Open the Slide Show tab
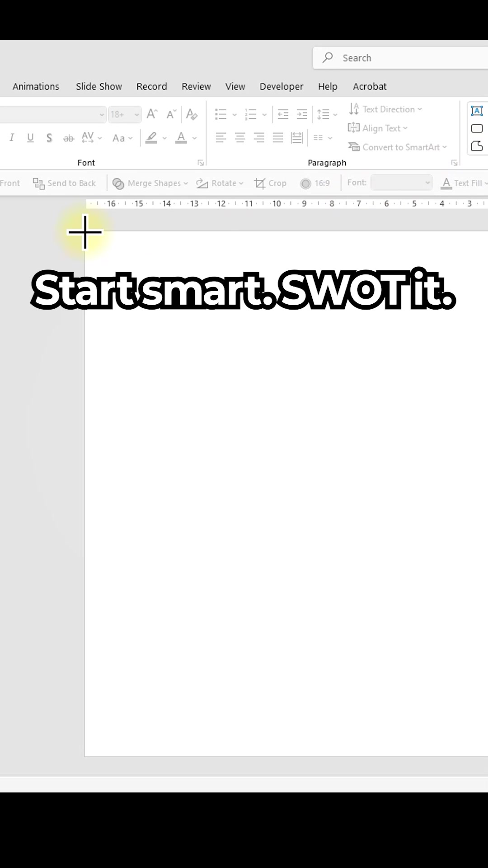The width and height of the screenshot is (488, 868). pos(99,86)
